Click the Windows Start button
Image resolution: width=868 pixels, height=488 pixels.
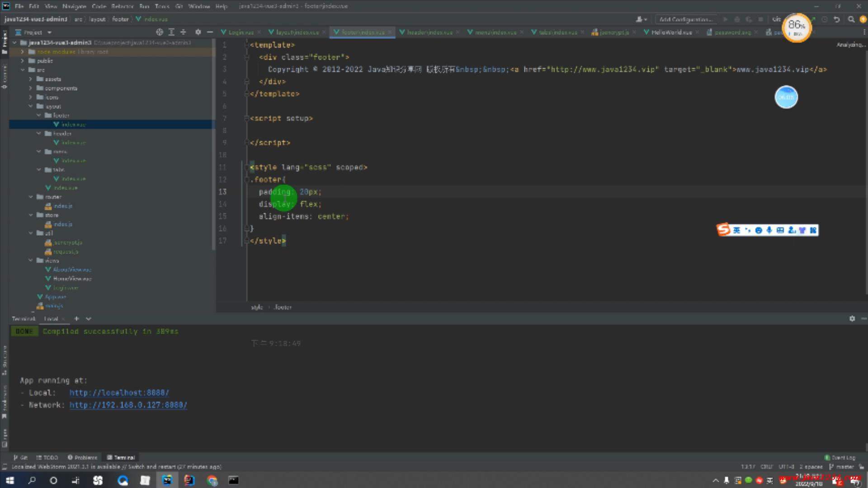(10, 480)
